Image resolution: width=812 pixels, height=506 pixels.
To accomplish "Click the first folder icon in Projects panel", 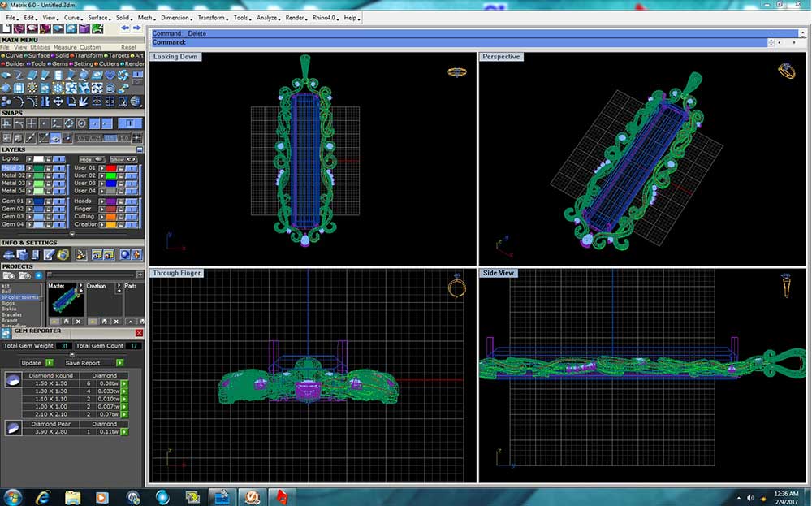I will click(9, 275).
